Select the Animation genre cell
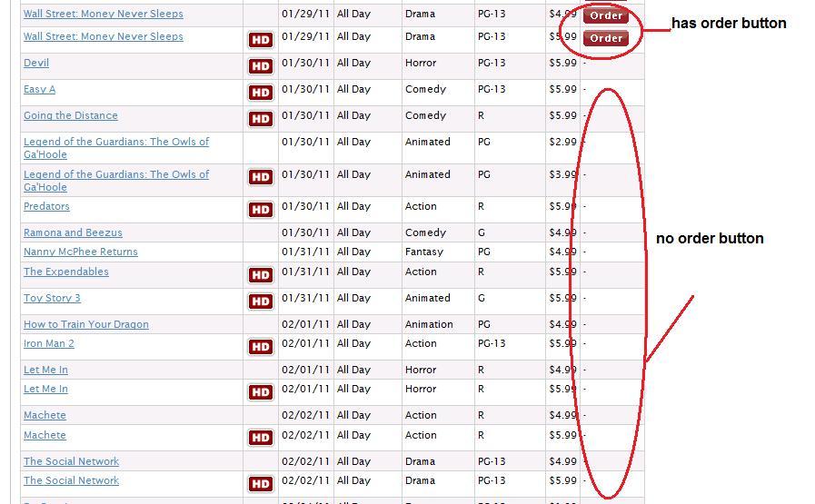Image resolution: width=815 pixels, height=504 pixels. (429, 324)
